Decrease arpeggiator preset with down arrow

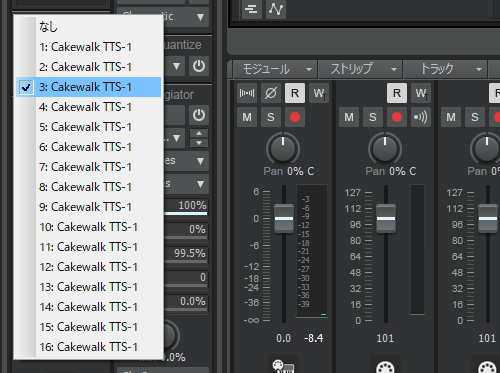(x=199, y=143)
